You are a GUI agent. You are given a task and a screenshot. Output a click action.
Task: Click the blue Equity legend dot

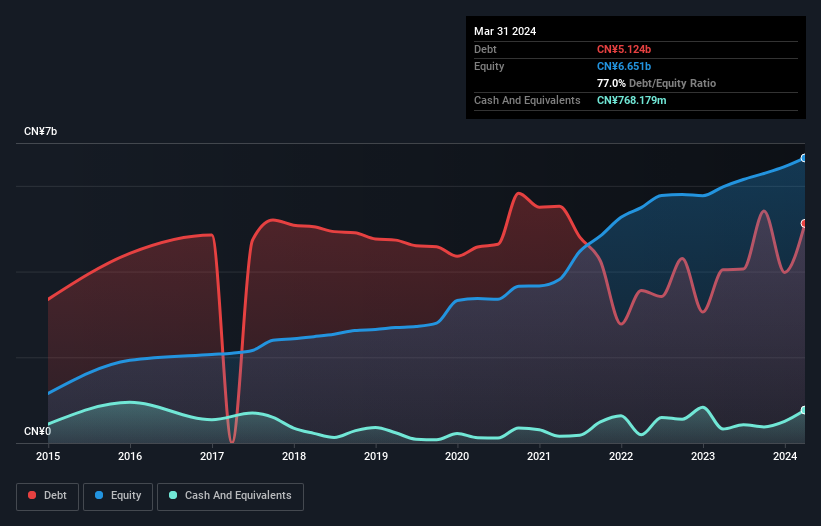point(99,495)
